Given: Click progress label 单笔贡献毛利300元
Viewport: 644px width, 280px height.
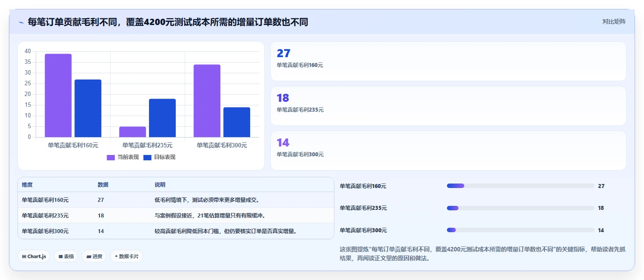Looking at the screenshot, I should [x=363, y=230].
